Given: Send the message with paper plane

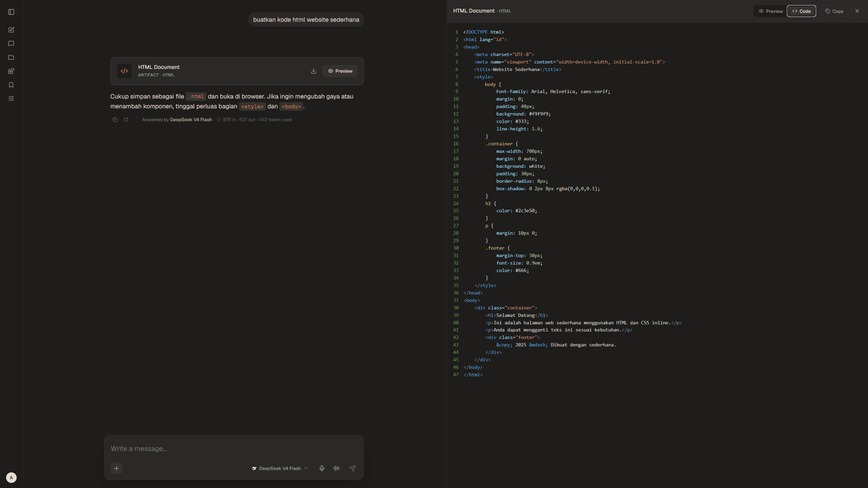Looking at the screenshot, I should coord(352,468).
